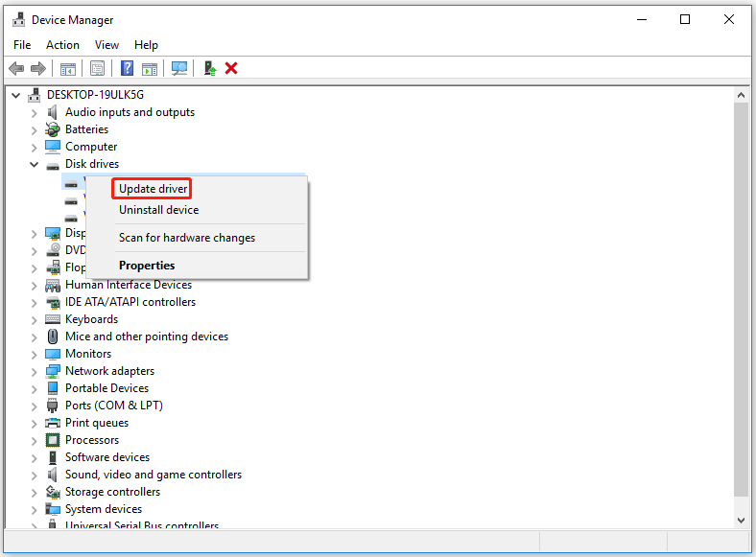
Task: Select the first disk drive entry icon
Action: (x=71, y=184)
